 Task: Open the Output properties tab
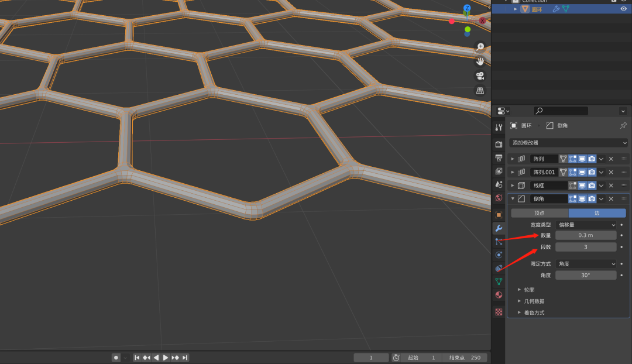[499, 157]
